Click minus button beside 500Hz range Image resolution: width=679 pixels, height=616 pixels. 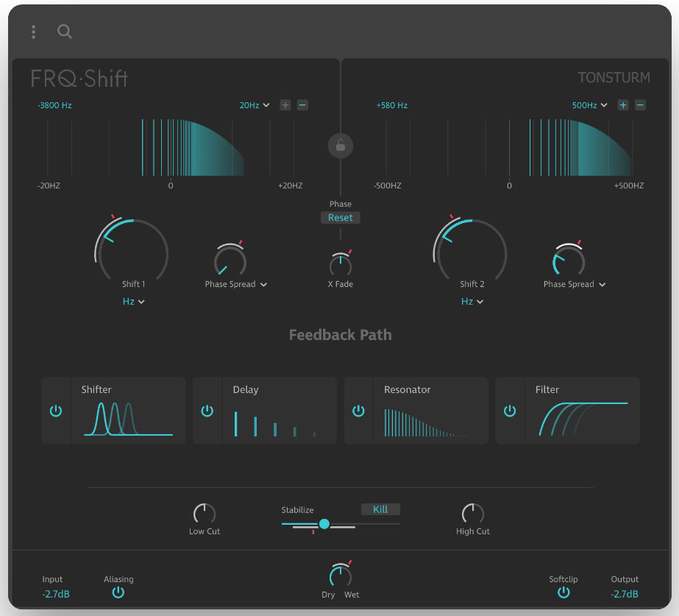[x=640, y=105]
